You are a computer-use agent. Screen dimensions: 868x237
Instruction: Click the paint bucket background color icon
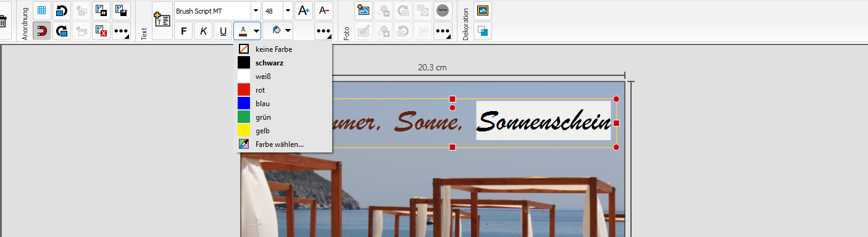(x=276, y=31)
